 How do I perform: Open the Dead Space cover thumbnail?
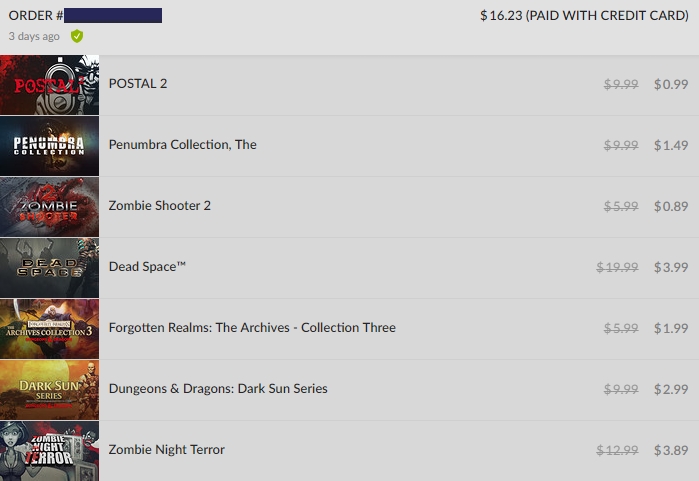click(49, 267)
